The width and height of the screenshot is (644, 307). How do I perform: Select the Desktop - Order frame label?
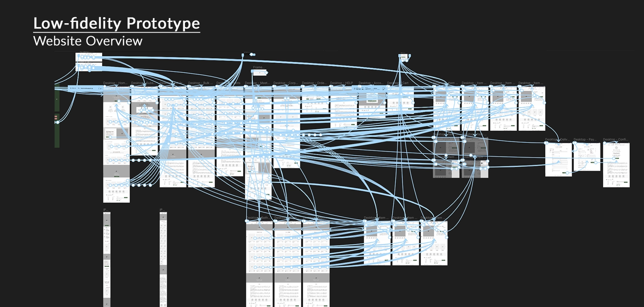point(314,83)
